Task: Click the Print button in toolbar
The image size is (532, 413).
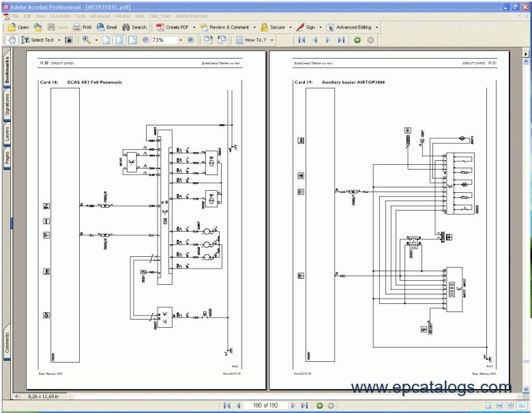Action: [83, 27]
